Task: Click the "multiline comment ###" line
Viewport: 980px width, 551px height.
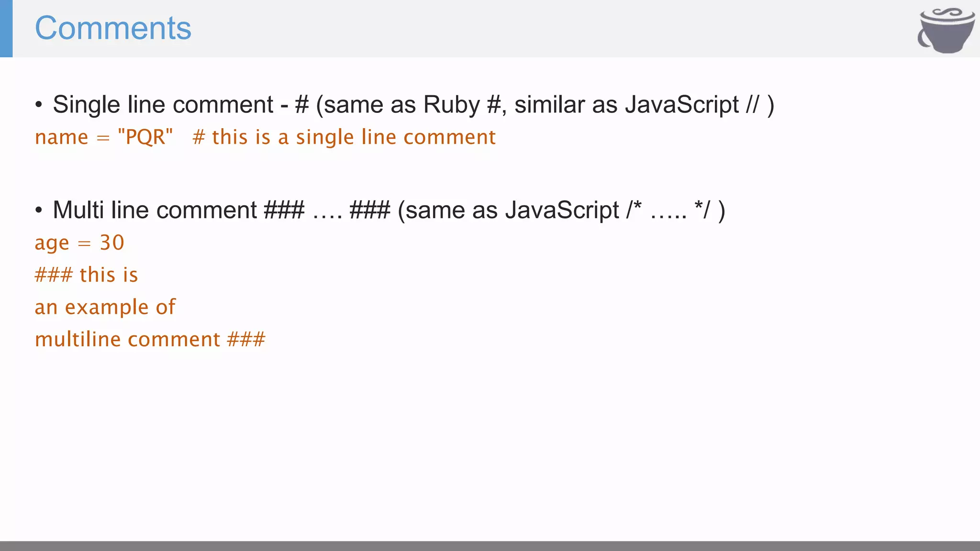Action: pyautogui.click(x=150, y=340)
